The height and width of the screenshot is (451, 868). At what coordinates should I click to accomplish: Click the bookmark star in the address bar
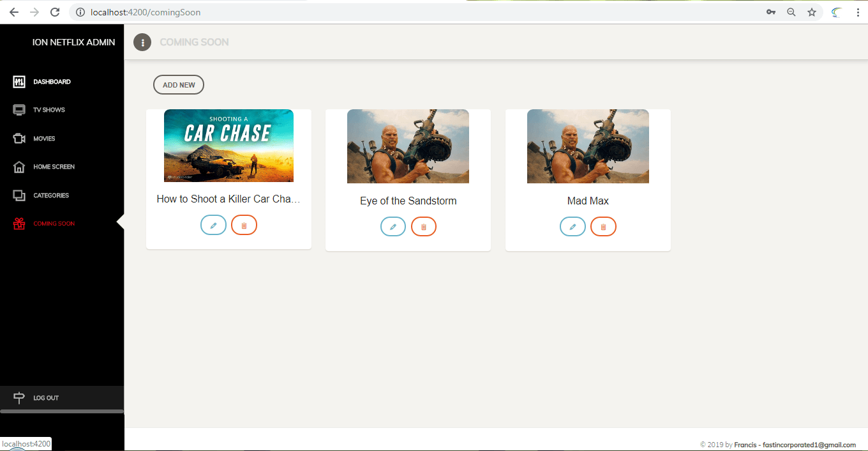point(811,11)
